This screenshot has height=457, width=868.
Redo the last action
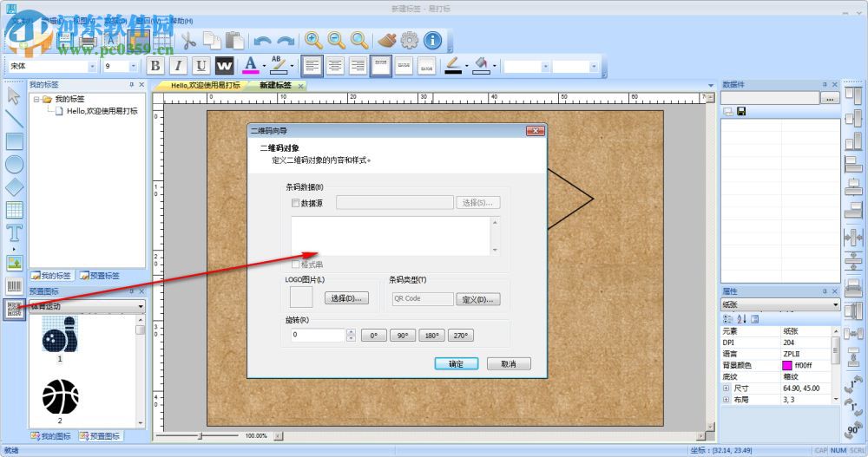pyautogui.click(x=286, y=41)
